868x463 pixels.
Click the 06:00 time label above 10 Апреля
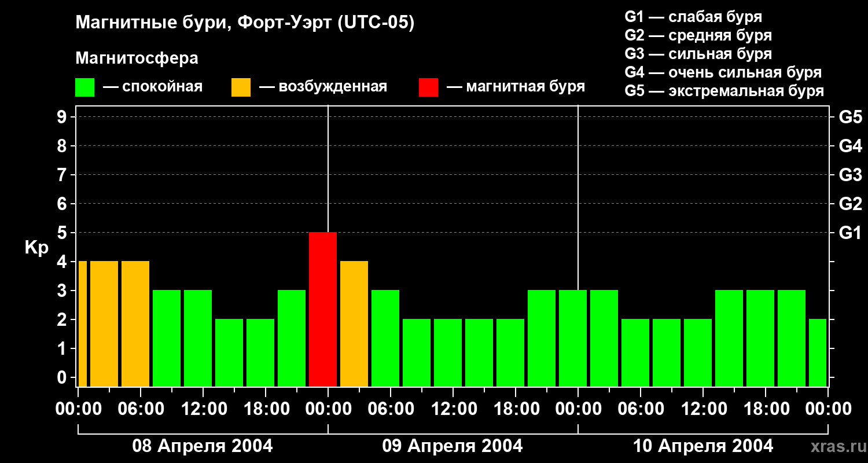pos(641,409)
